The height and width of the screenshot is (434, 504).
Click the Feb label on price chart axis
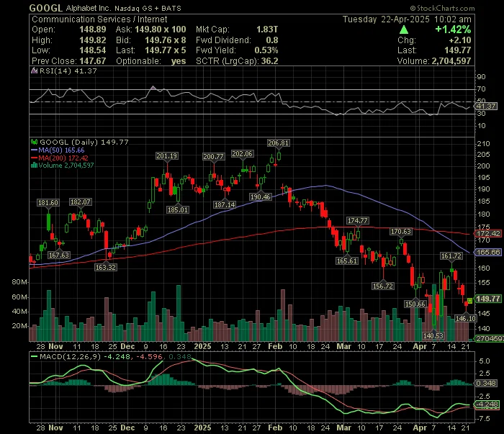275,347
